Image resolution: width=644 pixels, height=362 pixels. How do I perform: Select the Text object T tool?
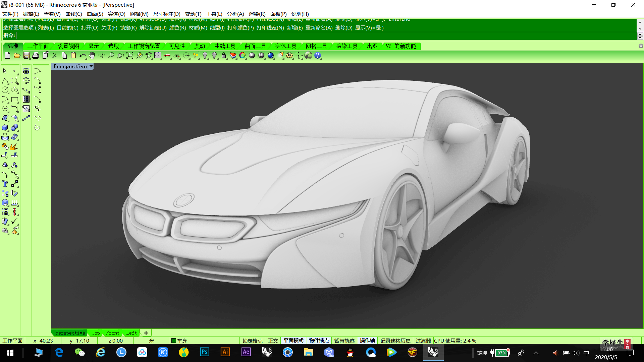point(5,184)
